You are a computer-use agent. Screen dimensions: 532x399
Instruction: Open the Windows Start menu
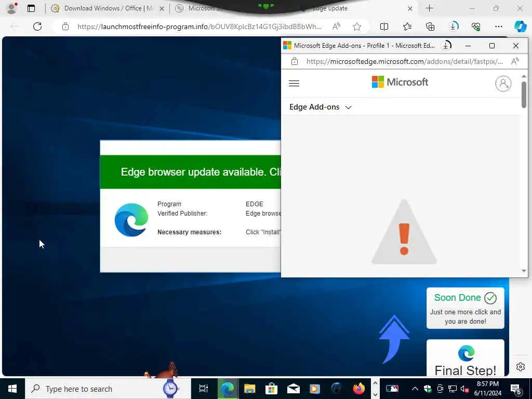click(12, 389)
